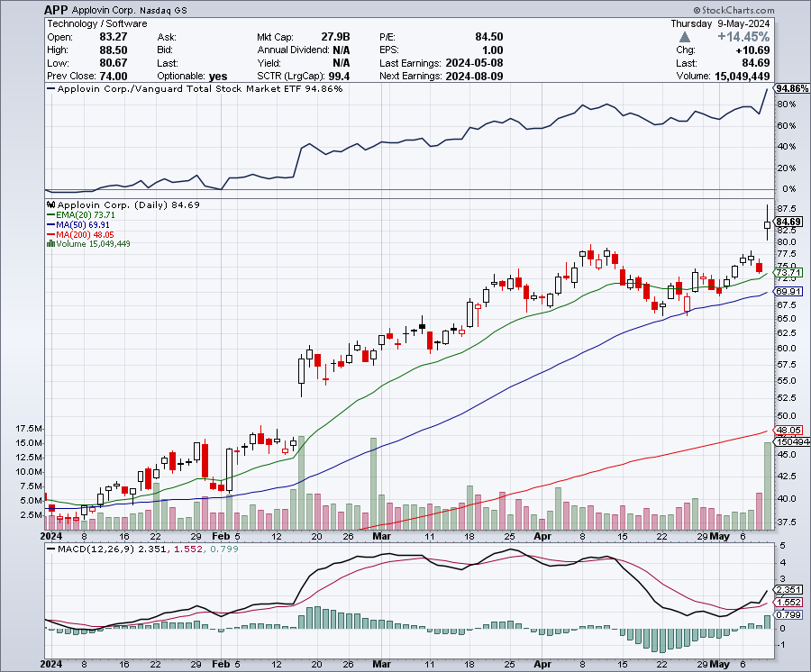Viewport: 811px width, 672px height.
Task: Click the last MACD histogram bar near 0.799
Action: pyautogui.click(x=767, y=622)
